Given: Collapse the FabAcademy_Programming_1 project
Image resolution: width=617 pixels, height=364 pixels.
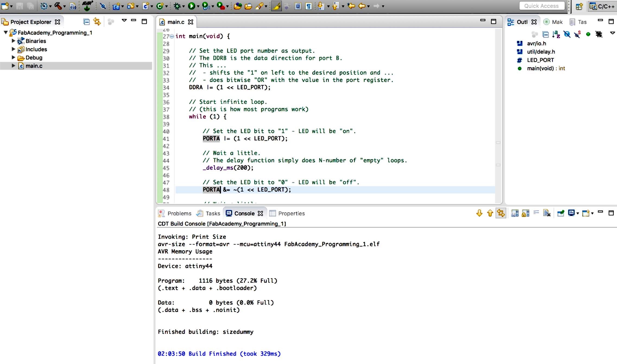Looking at the screenshot, I should pos(5,33).
